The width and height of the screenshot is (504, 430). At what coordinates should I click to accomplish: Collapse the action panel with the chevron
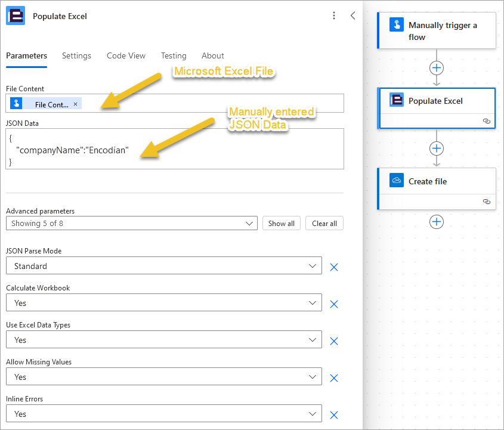353,16
